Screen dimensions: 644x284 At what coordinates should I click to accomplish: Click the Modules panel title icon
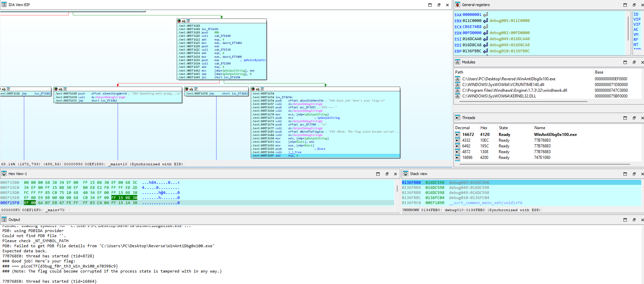(458, 62)
